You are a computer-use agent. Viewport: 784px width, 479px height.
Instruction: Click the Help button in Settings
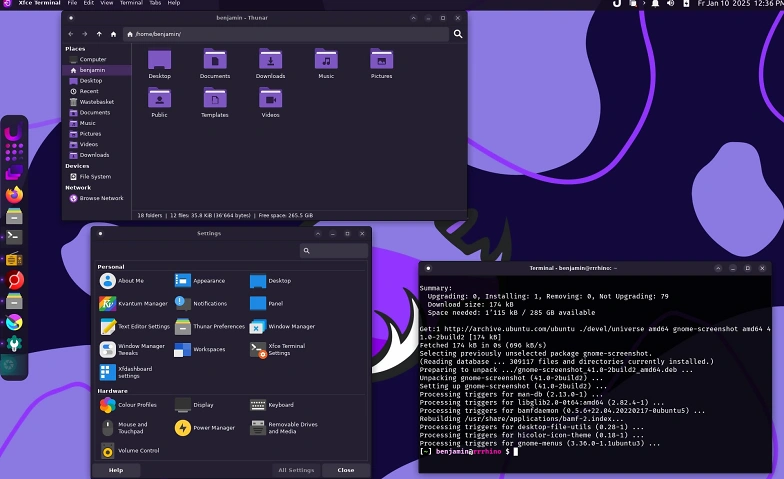pyautogui.click(x=116, y=470)
